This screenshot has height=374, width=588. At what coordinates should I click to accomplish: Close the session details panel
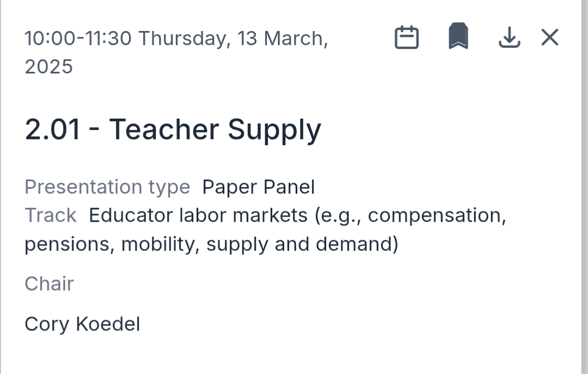pyautogui.click(x=550, y=38)
